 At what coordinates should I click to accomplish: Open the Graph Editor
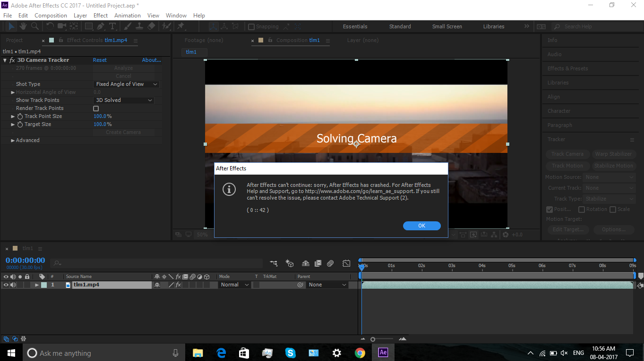pyautogui.click(x=346, y=263)
